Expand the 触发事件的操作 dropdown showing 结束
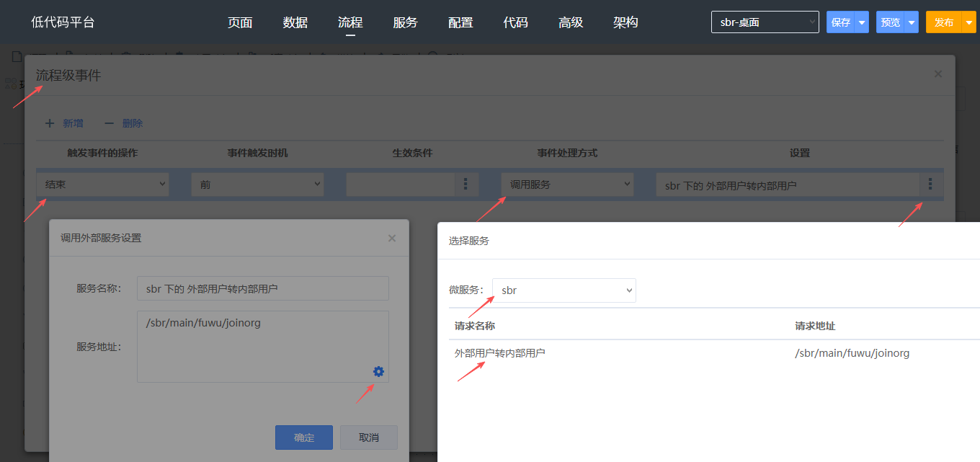 pyautogui.click(x=102, y=185)
